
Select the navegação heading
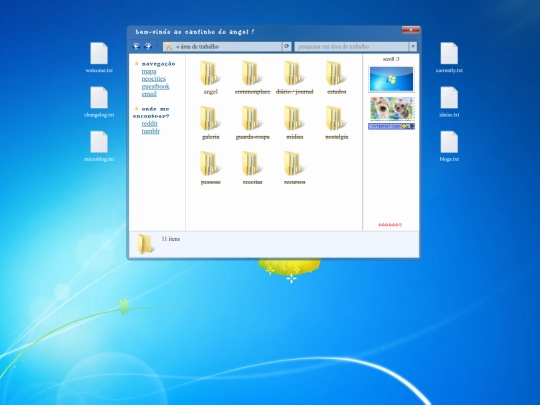tap(158, 64)
